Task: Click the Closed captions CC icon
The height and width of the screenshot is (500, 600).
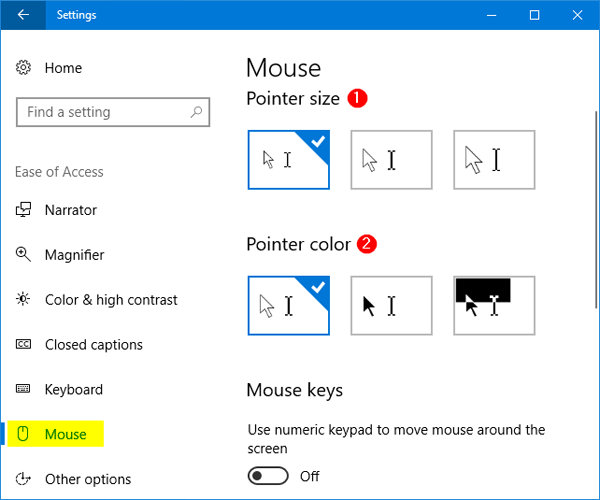Action: [x=23, y=344]
